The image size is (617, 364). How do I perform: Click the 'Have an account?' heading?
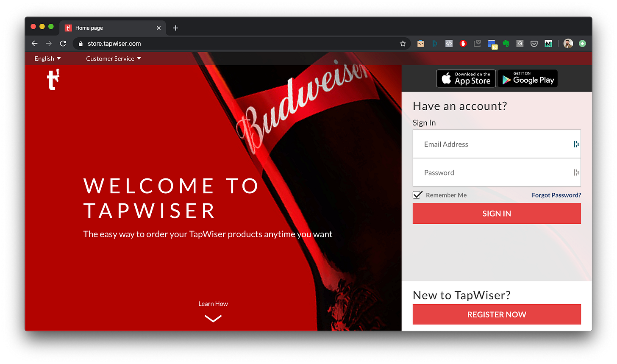pyautogui.click(x=460, y=106)
